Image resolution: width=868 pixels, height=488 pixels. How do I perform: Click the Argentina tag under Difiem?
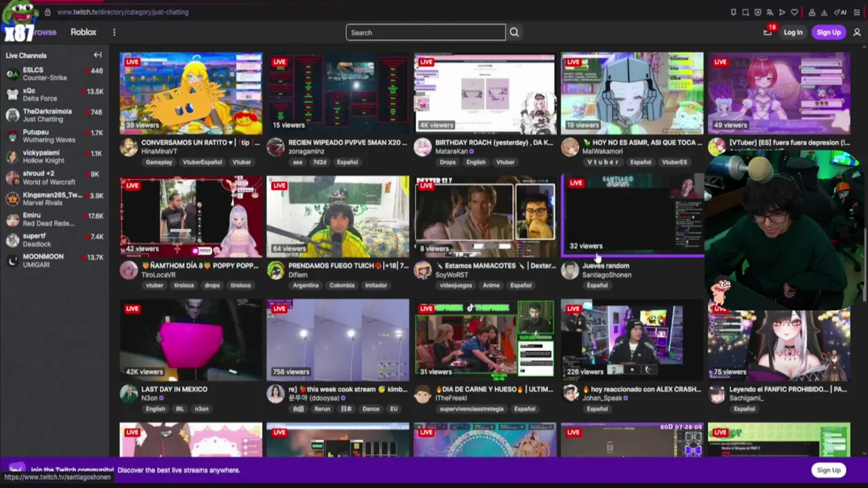pyautogui.click(x=306, y=286)
